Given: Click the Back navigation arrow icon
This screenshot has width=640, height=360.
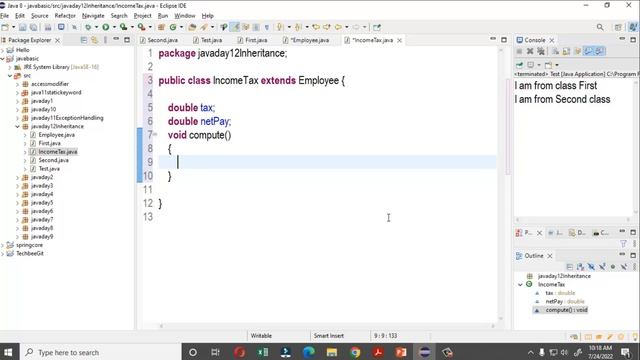Looking at the screenshot, I should point(338,27).
